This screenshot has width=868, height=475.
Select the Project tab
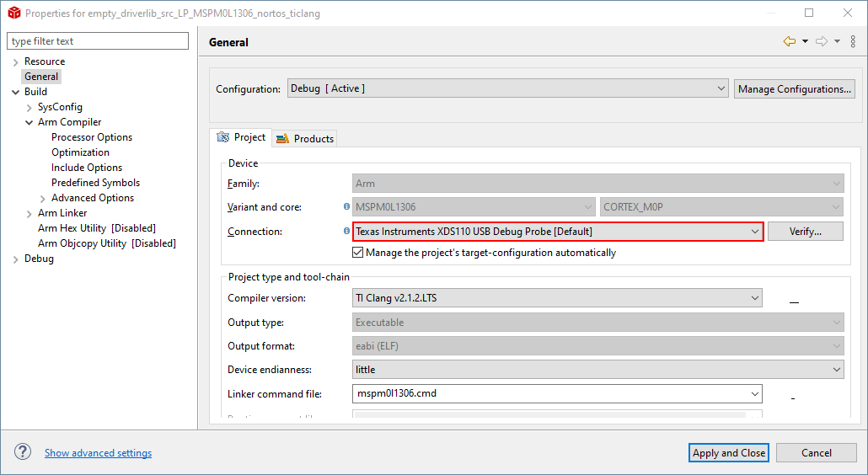coord(242,137)
